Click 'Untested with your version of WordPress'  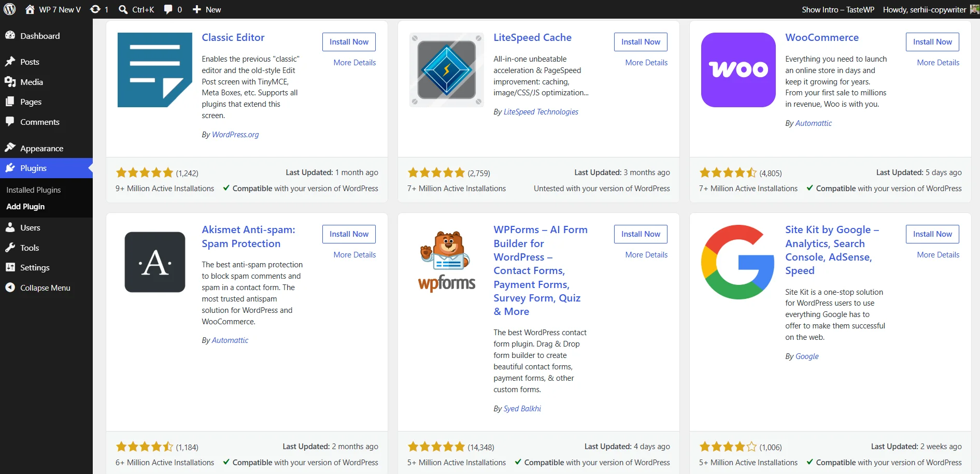tap(602, 189)
